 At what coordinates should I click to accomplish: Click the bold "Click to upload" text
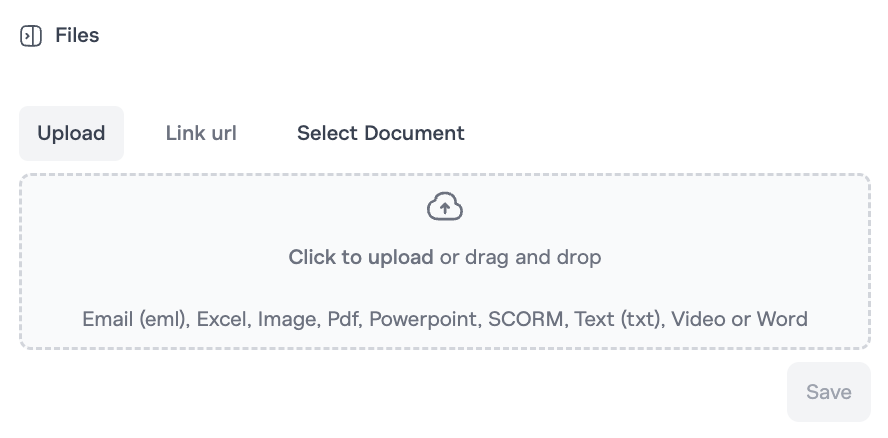361,257
